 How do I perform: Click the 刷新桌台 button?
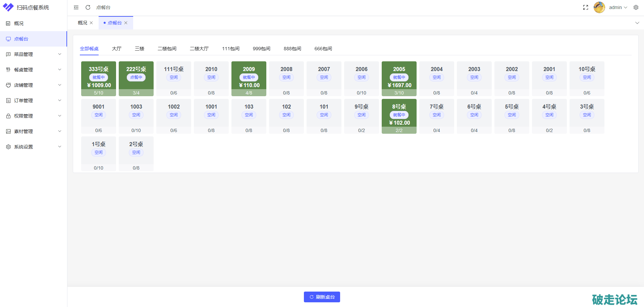(x=322, y=297)
